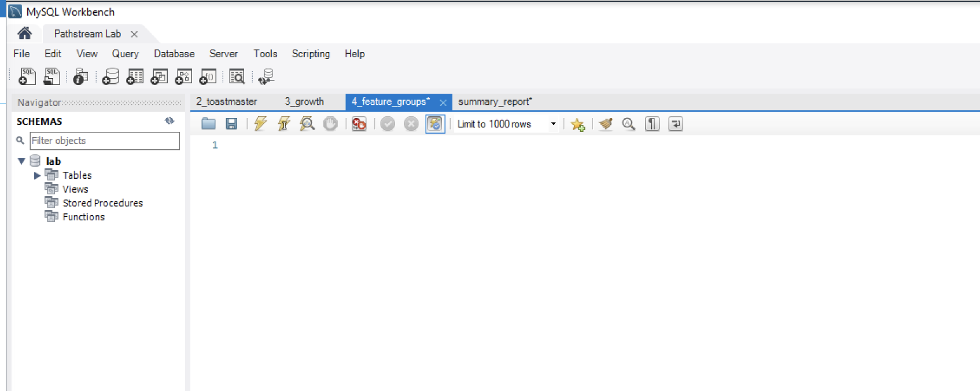Image resolution: width=980 pixels, height=391 pixels.
Task: Focus the Filter objects search field
Action: click(105, 141)
